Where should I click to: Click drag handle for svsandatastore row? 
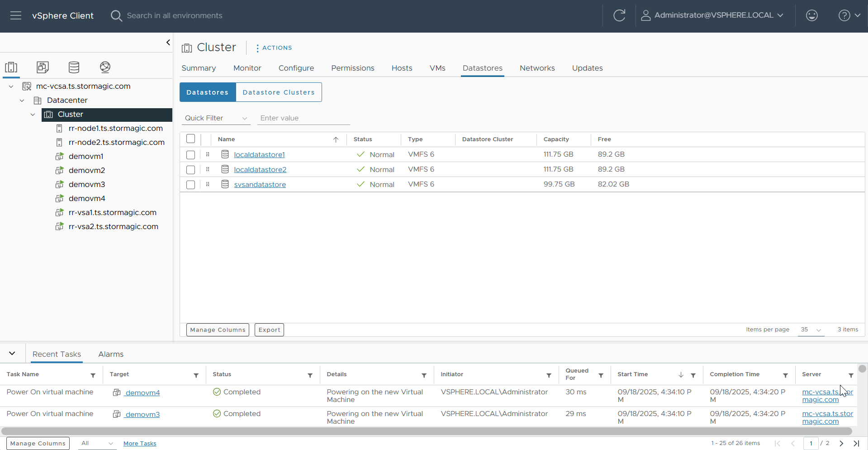208,184
